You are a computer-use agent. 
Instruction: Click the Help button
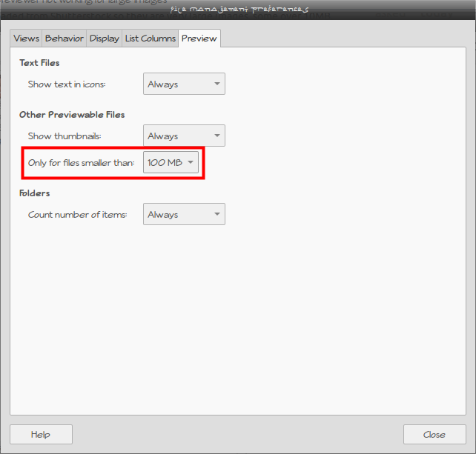pyautogui.click(x=41, y=434)
